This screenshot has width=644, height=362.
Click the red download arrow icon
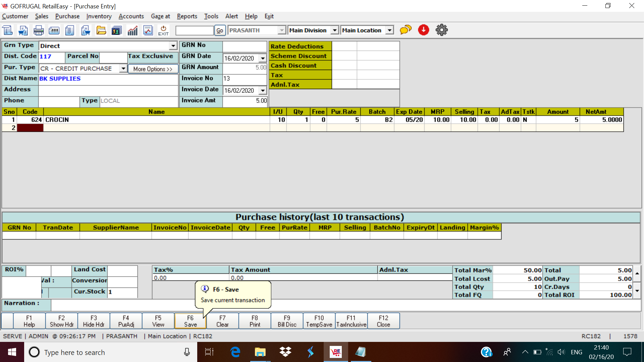click(423, 30)
